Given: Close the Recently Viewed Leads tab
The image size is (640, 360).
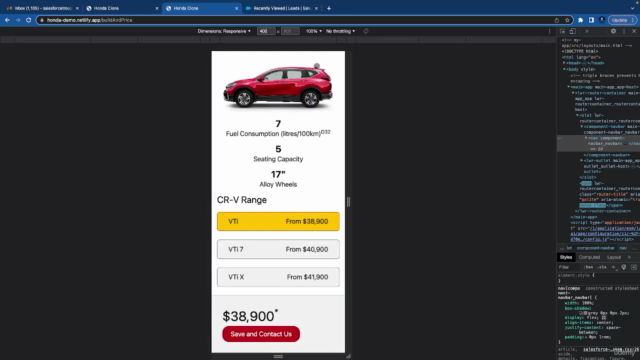Looking at the screenshot, I should coord(316,8).
